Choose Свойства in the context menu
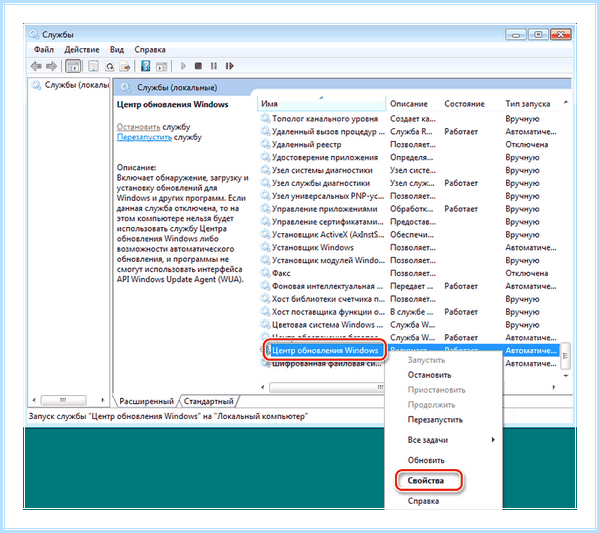This screenshot has width=600, height=533. [426, 481]
